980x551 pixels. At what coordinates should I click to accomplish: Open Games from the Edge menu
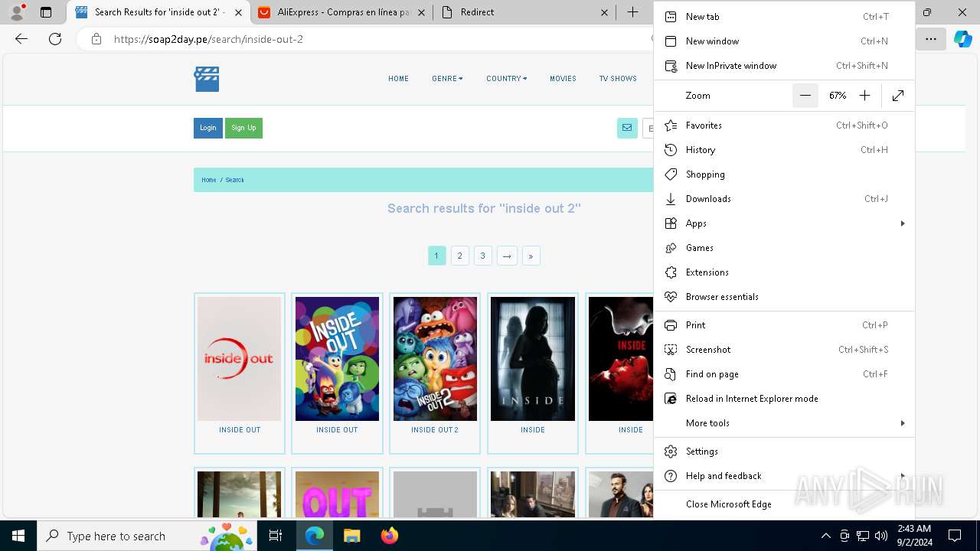coord(785,248)
